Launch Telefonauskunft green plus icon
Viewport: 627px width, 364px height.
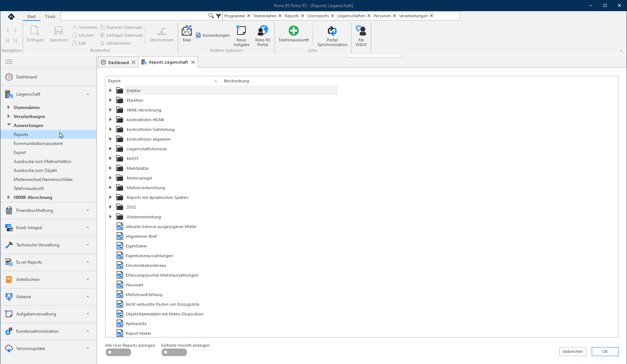[x=294, y=31]
